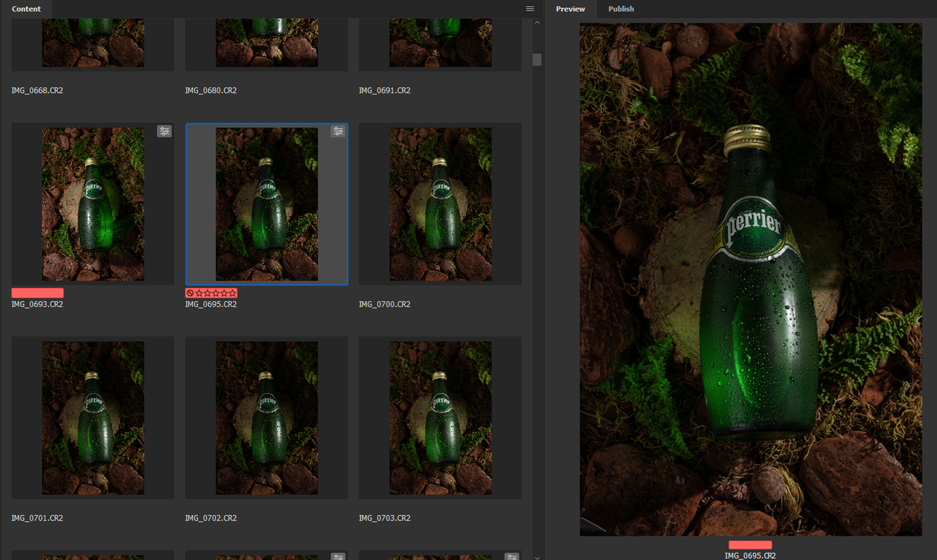This screenshot has width=937, height=560.
Task: Open the Content panel hamburger menu
Action: (530, 9)
